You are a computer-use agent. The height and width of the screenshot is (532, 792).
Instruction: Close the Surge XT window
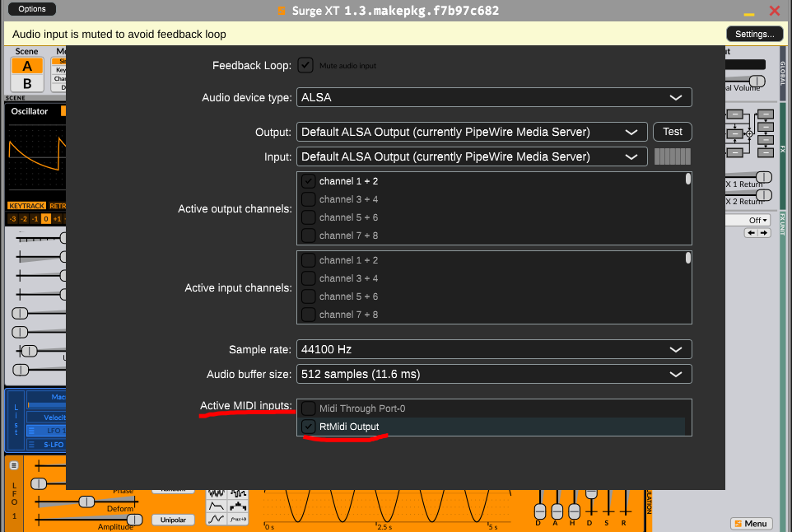pos(775,11)
